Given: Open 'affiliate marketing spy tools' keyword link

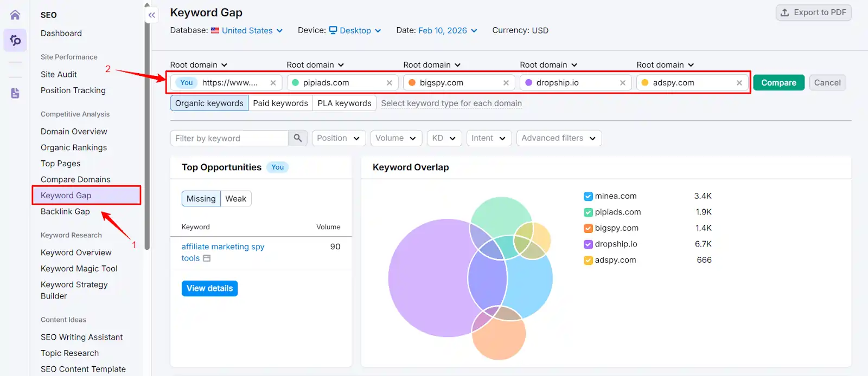Looking at the screenshot, I should click(x=223, y=252).
